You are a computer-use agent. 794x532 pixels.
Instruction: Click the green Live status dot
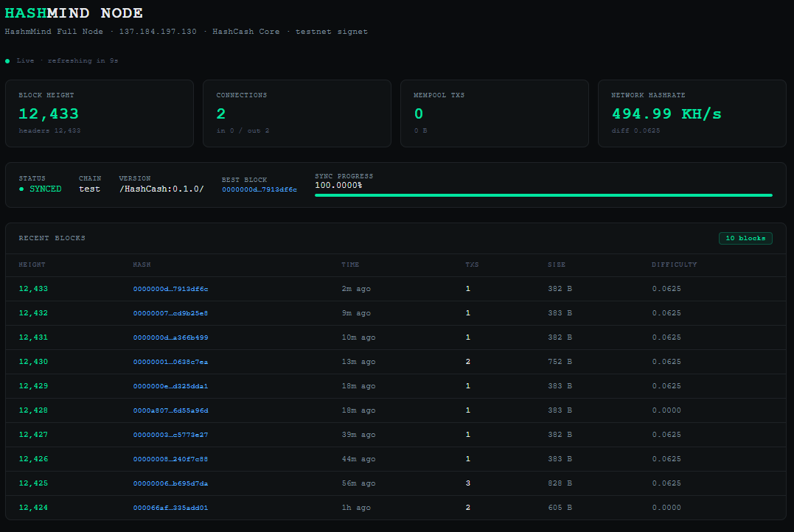coord(7,61)
